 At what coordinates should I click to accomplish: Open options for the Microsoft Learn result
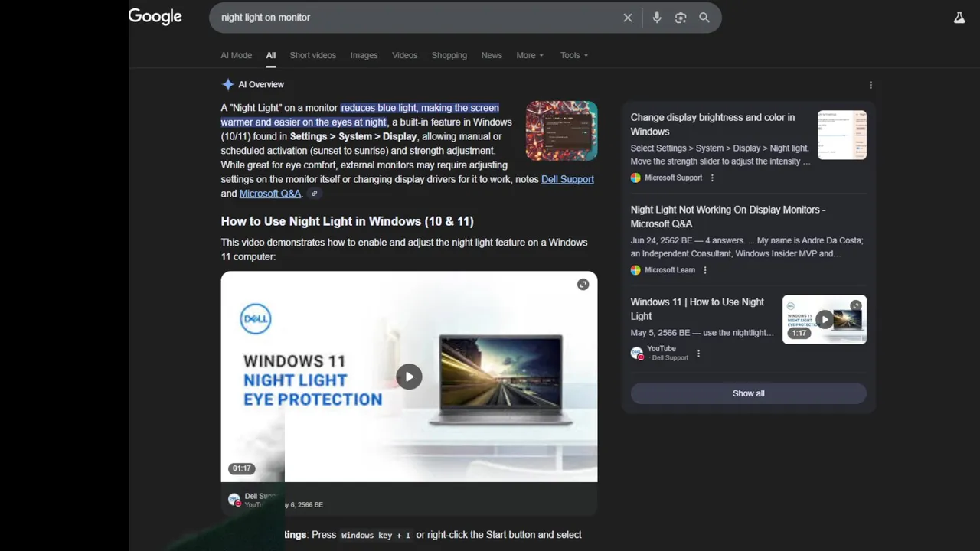click(x=705, y=270)
